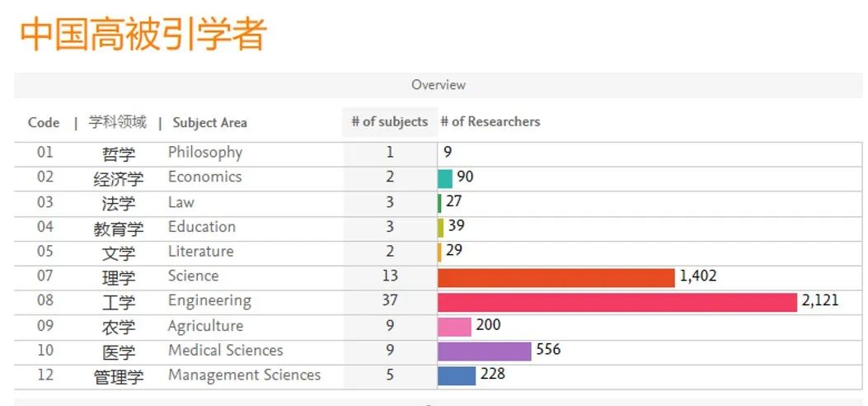868x406 pixels.
Task: Select the pink Agriculture bar
Action: (x=454, y=326)
